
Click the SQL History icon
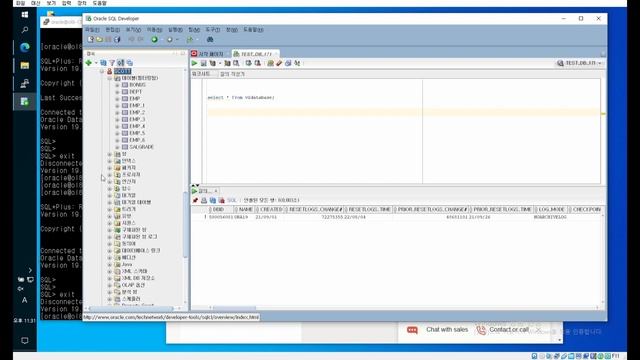click(288, 63)
